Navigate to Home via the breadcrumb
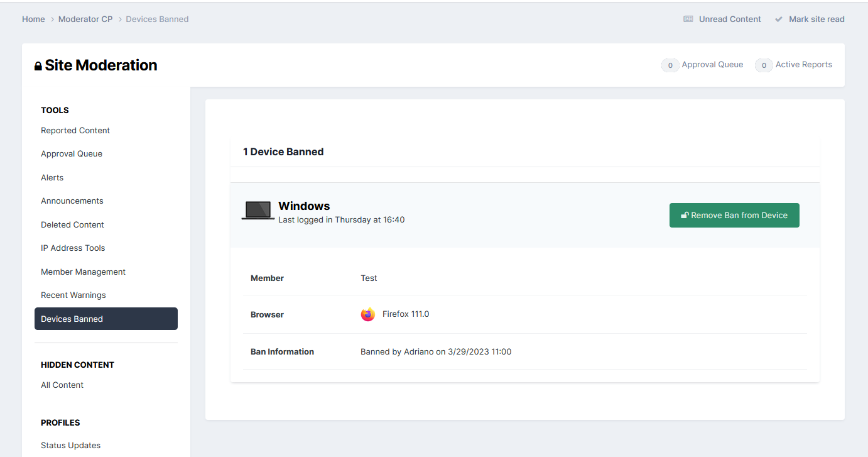Image resolution: width=868 pixels, height=457 pixels. pos(33,19)
